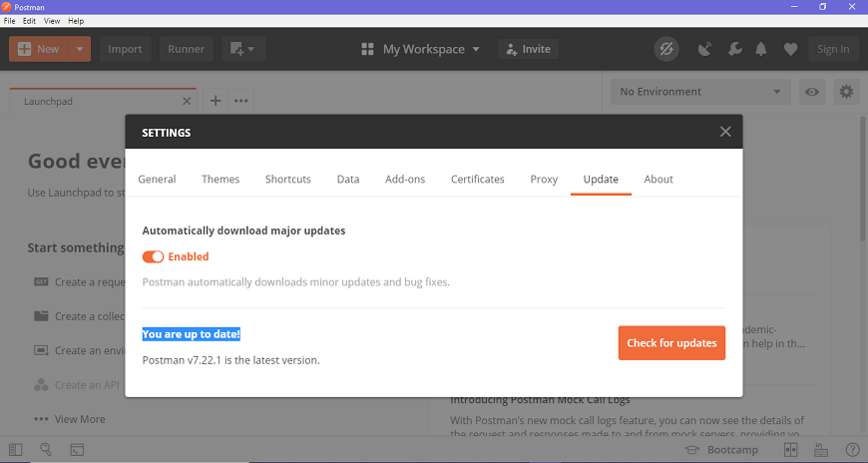The image size is (868, 463).
Task: Open environment settings gear icon
Action: pos(846,92)
